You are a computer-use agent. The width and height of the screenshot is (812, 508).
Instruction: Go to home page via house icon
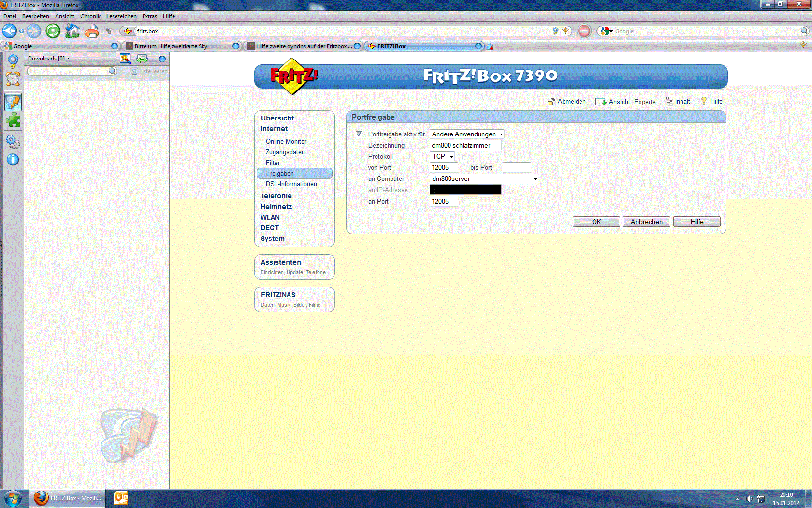(72, 31)
